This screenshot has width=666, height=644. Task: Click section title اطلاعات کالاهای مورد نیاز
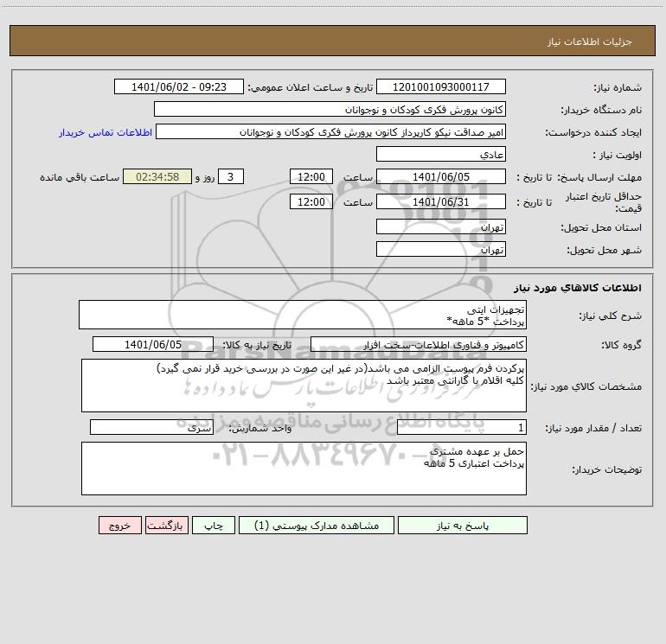(x=578, y=288)
